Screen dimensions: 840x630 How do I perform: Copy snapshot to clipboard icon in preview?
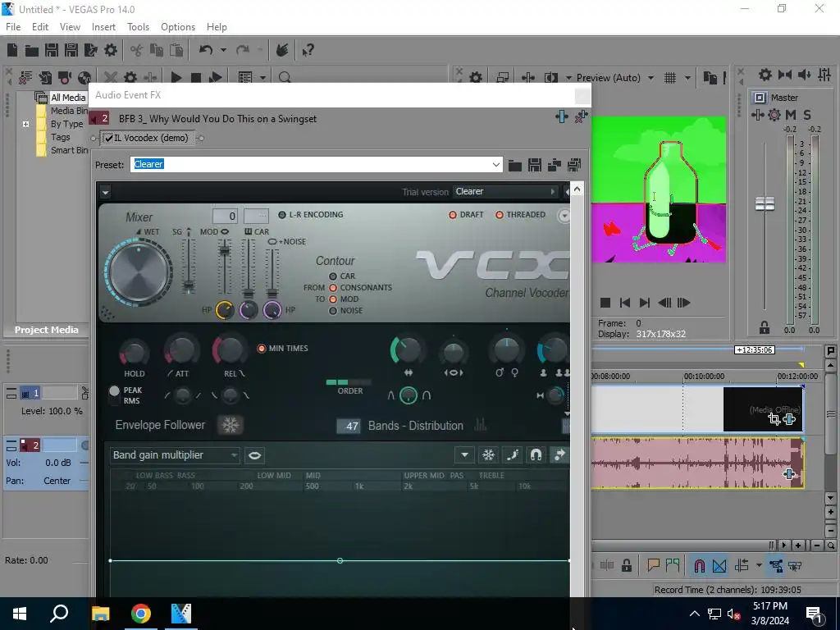point(710,78)
